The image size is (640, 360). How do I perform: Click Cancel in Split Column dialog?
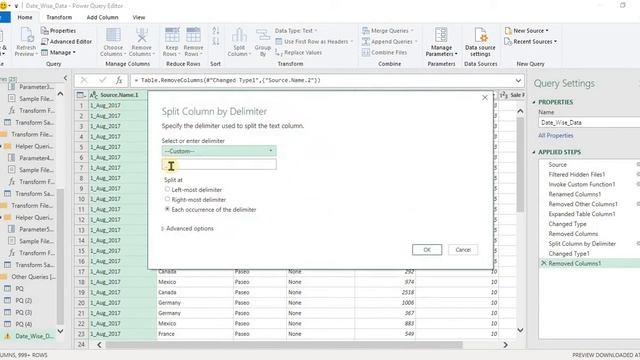coord(463,250)
